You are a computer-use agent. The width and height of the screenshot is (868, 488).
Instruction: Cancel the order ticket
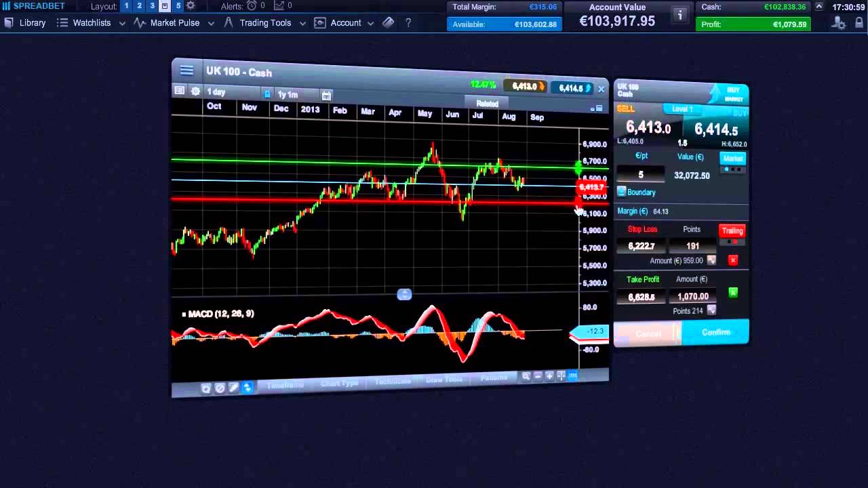coord(648,333)
